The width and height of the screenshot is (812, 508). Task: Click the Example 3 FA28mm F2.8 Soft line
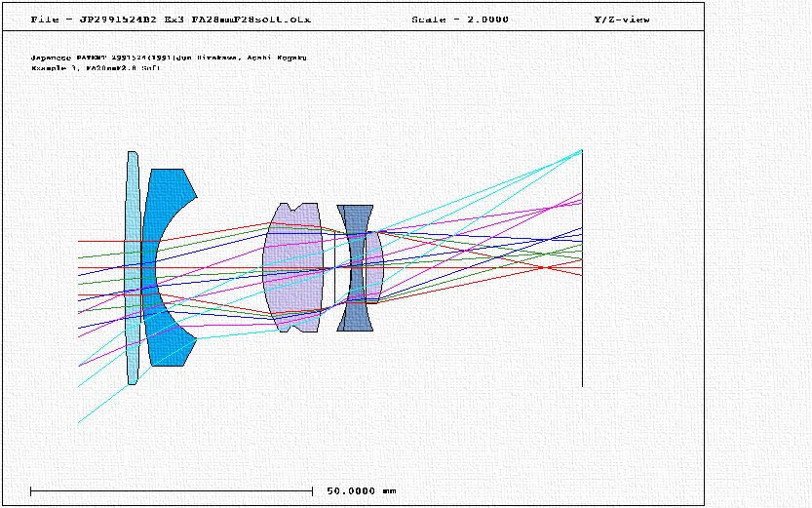[96, 68]
